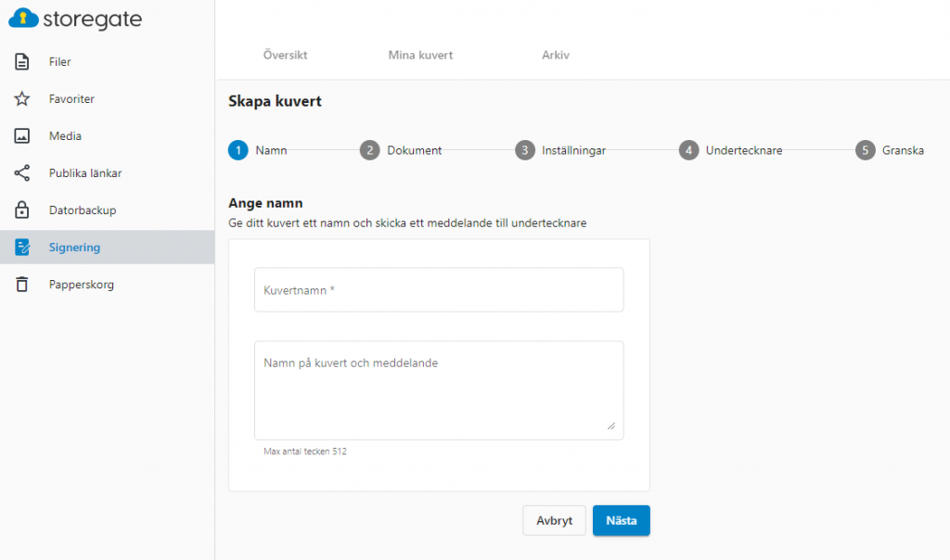The width and height of the screenshot is (950, 560).
Task: Click the Dokument step label
Action: [415, 150]
